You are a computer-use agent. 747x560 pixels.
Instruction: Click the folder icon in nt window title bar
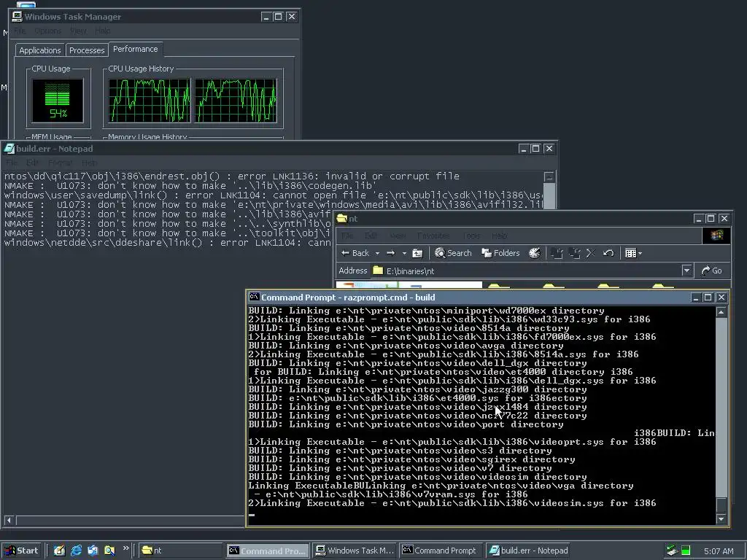point(342,219)
